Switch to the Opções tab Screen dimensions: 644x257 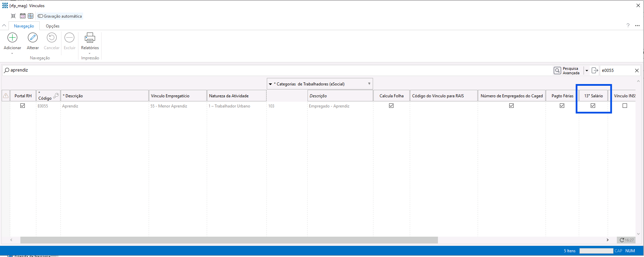[53, 26]
